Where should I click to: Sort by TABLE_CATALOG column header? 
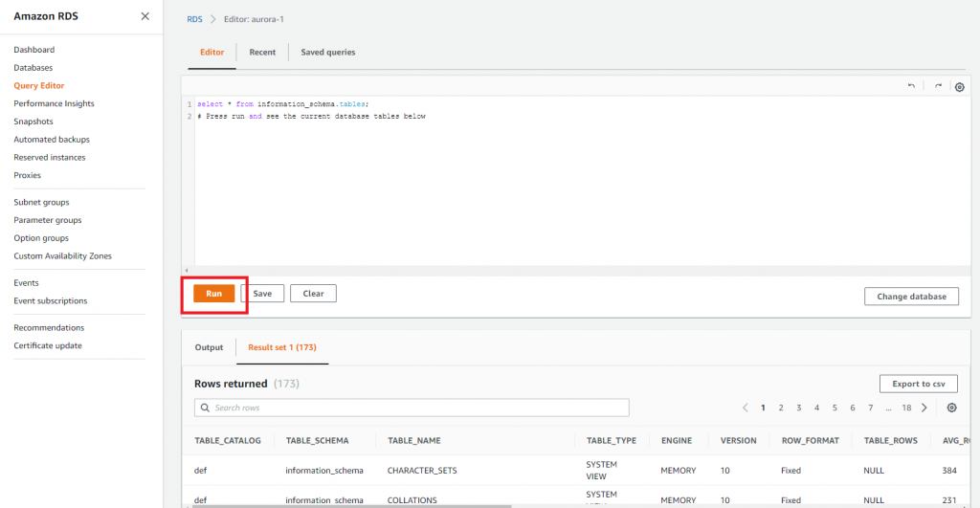228,440
